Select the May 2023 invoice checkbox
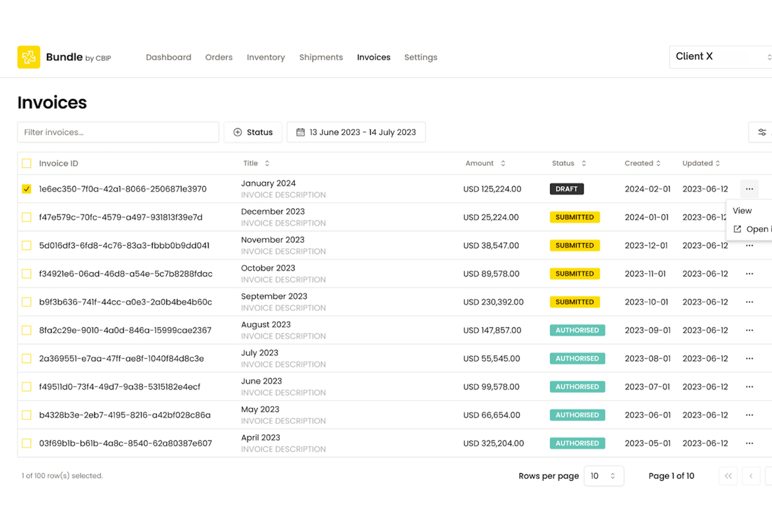This screenshot has height=532, width=772. click(26, 415)
